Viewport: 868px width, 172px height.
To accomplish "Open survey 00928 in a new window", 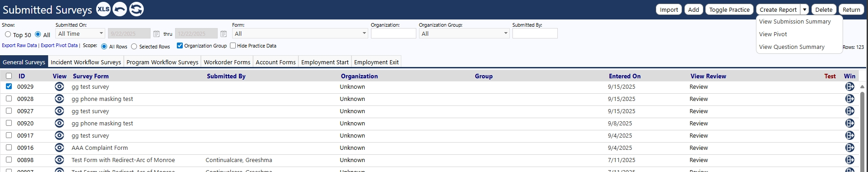I will [x=850, y=99].
